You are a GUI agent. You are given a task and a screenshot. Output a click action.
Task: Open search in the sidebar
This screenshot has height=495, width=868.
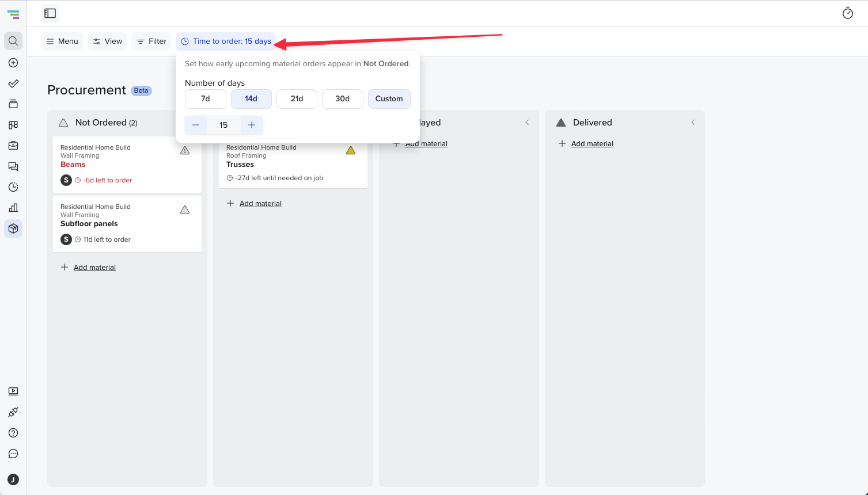[x=13, y=41]
